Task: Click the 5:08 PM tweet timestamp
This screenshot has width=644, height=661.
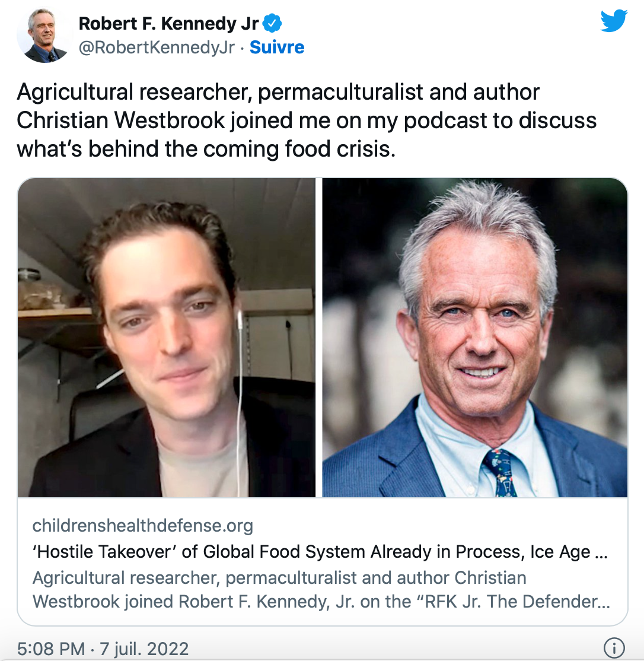Action: coord(51,649)
